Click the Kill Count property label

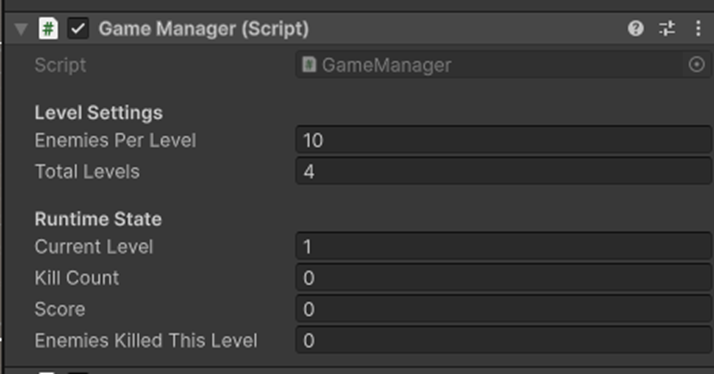[x=76, y=278]
